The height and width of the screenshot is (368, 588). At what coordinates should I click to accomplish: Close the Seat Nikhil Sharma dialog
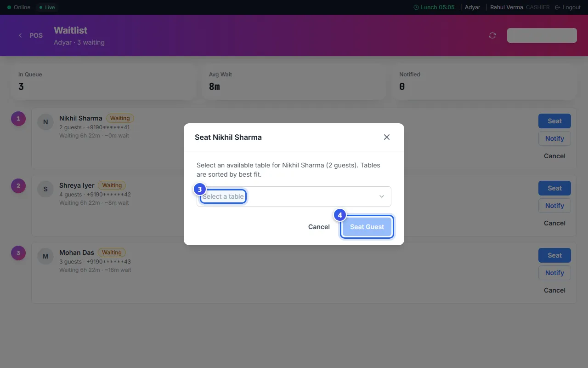[387, 137]
